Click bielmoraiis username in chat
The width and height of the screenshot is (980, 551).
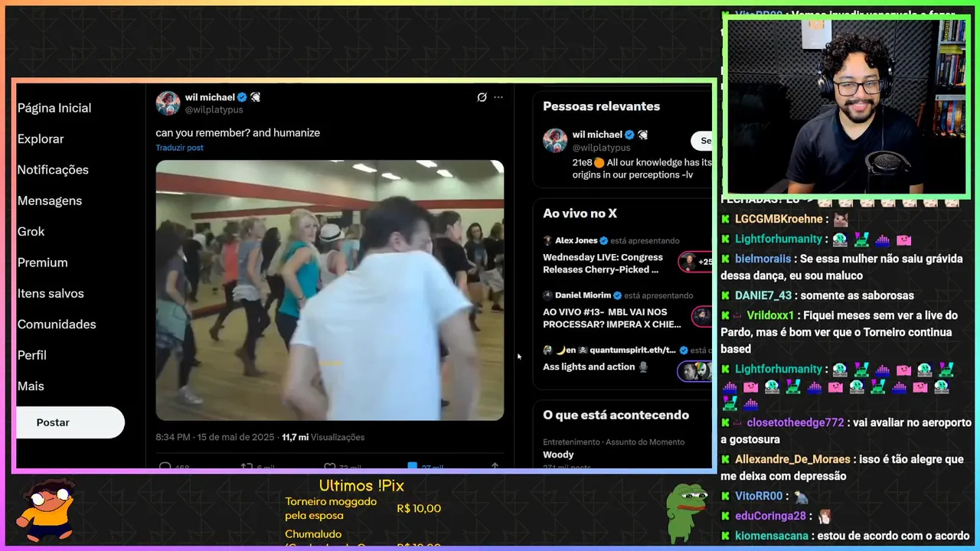tap(763, 259)
